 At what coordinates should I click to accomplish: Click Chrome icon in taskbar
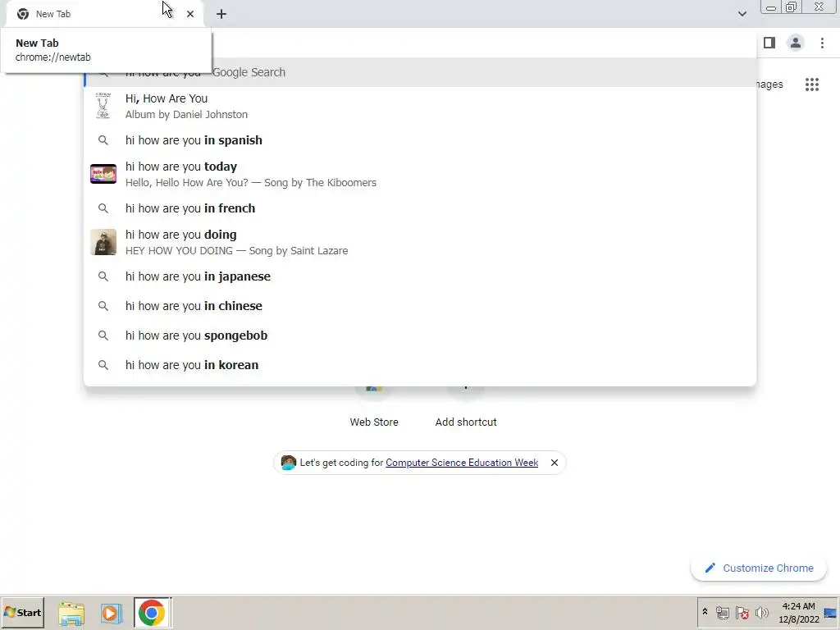coord(152,613)
